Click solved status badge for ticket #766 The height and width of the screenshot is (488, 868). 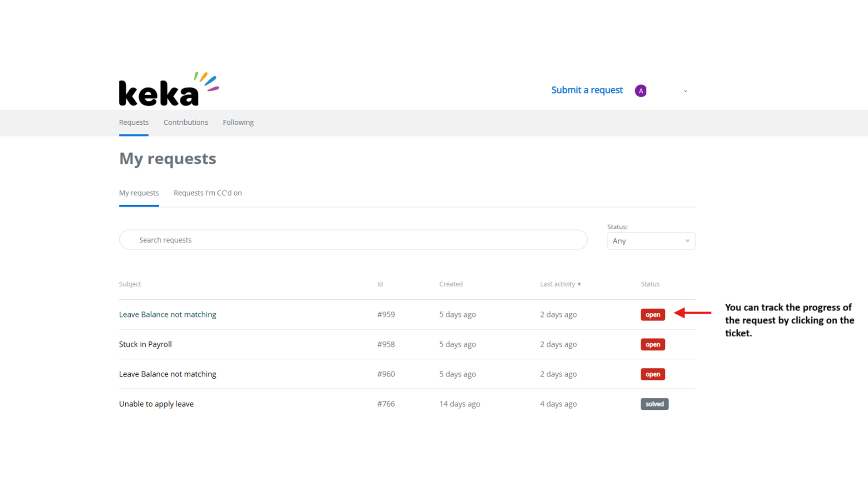pyautogui.click(x=654, y=404)
